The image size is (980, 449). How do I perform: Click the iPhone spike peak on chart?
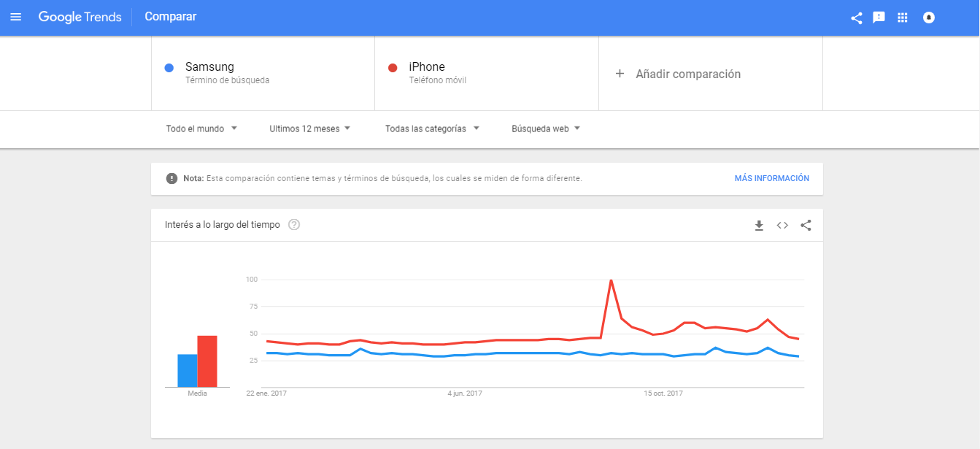pyautogui.click(x=611, y=280)
